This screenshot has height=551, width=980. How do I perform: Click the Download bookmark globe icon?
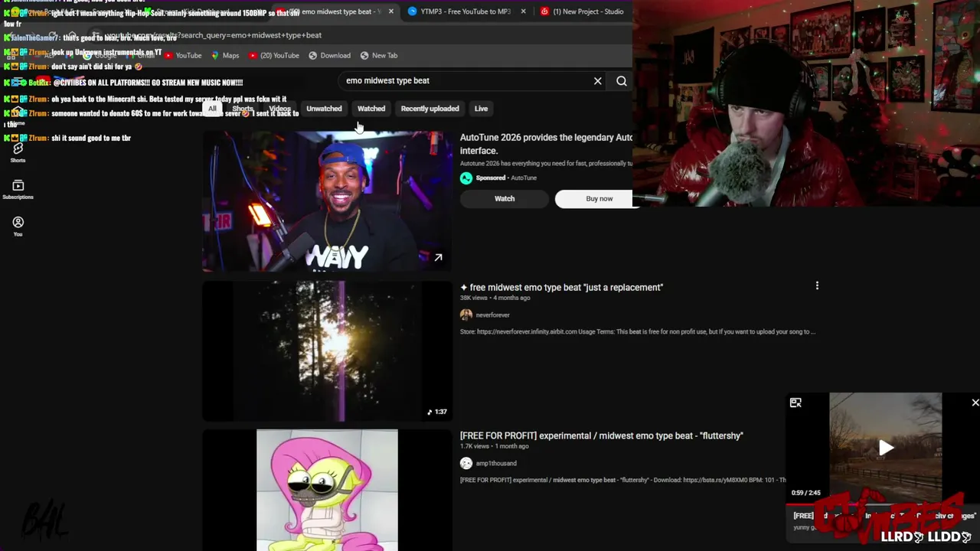(312, 55)
